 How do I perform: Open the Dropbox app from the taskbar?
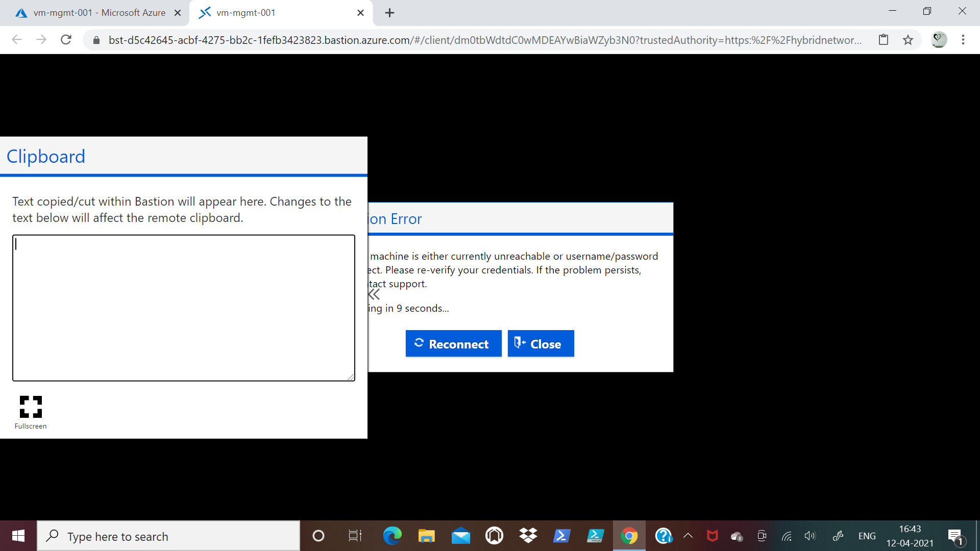pos(528,536)
